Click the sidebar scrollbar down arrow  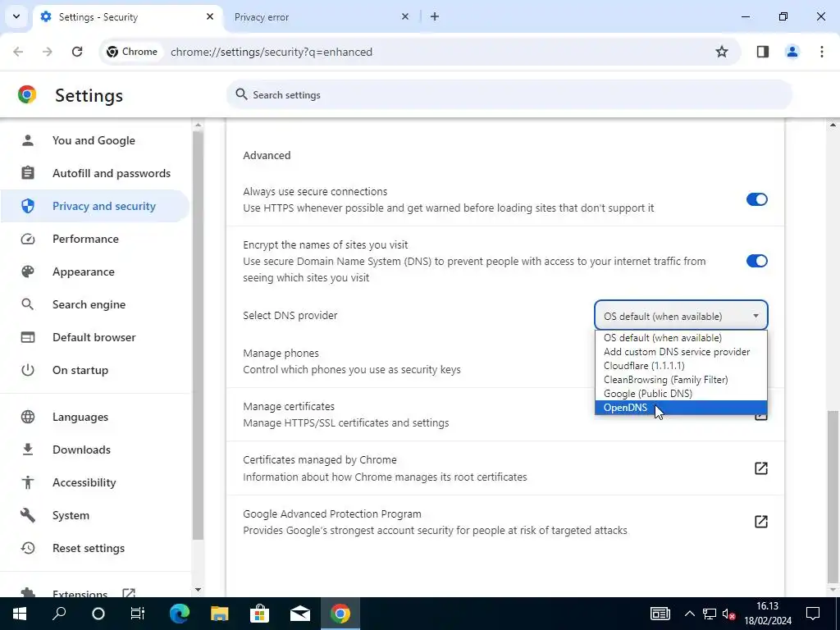[198, 590]
